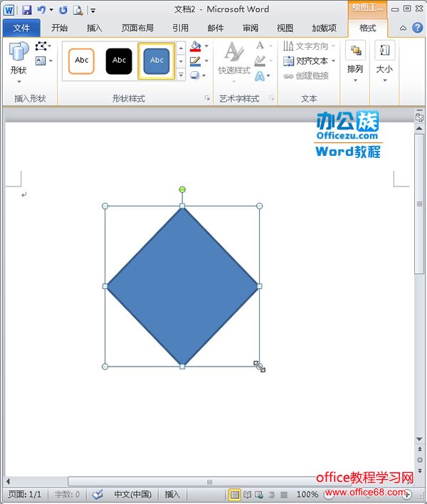The height and width of the screenshot is (504, 427).
Task: Open Customize Quick Access Toolbar dropdown
Action: [93, 11]
